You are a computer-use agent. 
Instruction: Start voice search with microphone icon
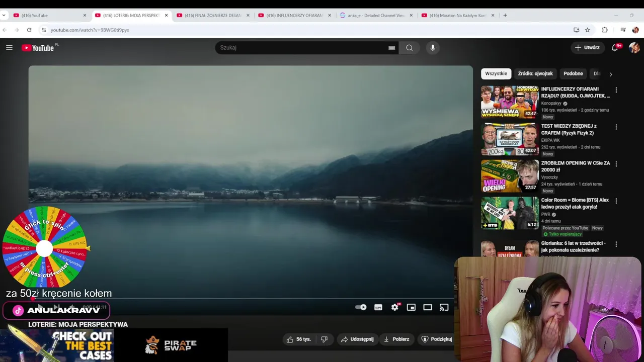433,48
